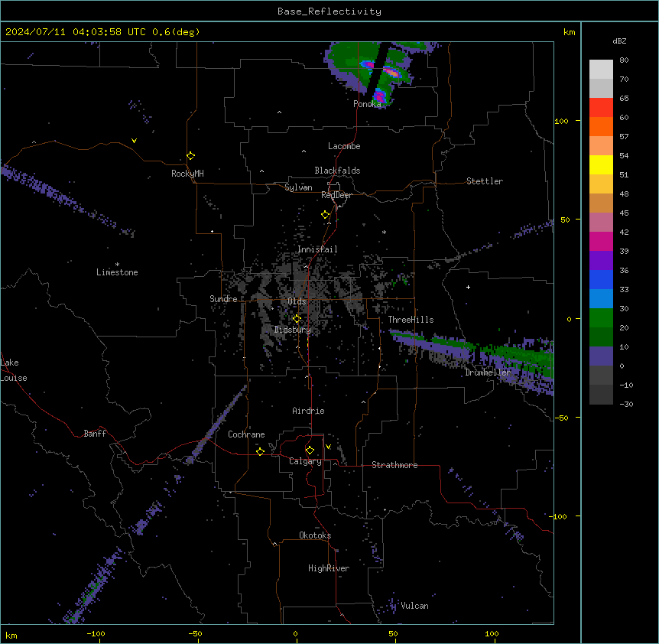Click the km label at top right
The image size is (659, 644).
click(570, 32)
